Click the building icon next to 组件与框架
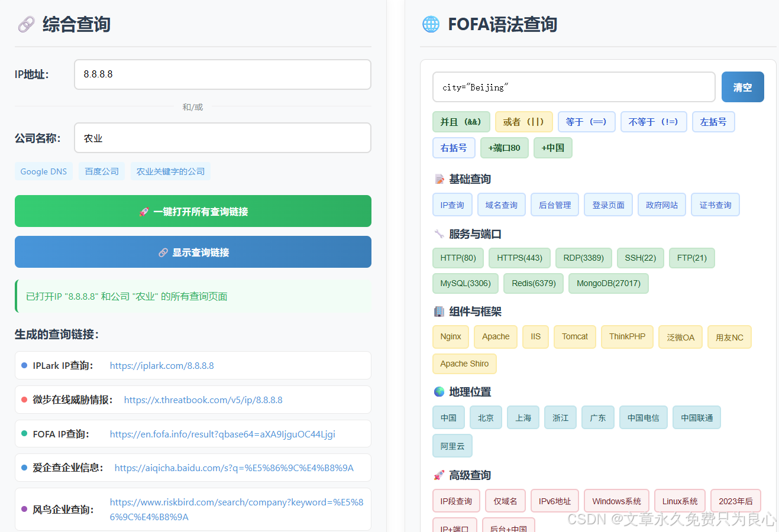This screenshot has width=779, height=532. tap(439, 312)
